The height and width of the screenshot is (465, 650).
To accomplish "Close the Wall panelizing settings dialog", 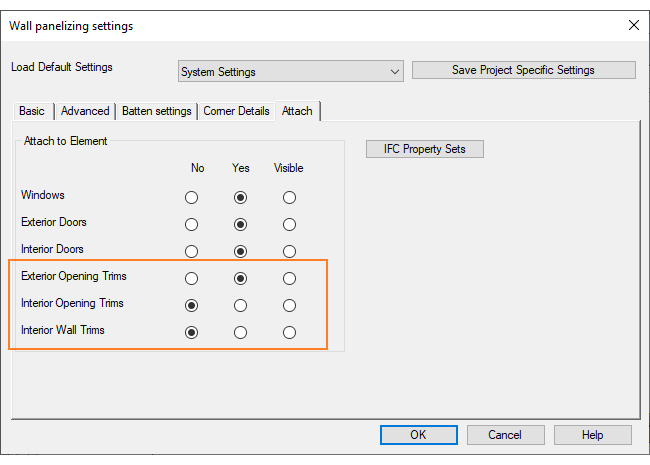I will 631,25.
